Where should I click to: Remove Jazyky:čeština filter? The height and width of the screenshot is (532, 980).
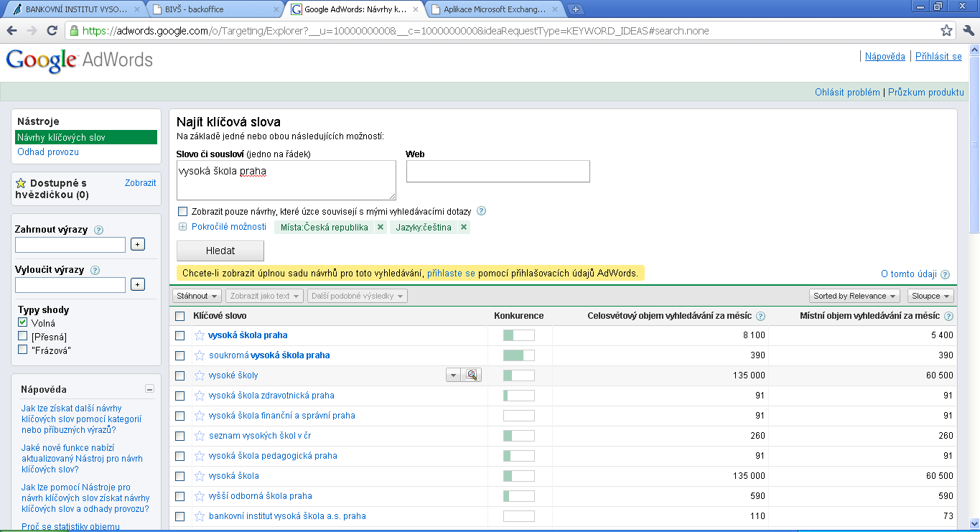pyautogui.click(x=464, y=227)
